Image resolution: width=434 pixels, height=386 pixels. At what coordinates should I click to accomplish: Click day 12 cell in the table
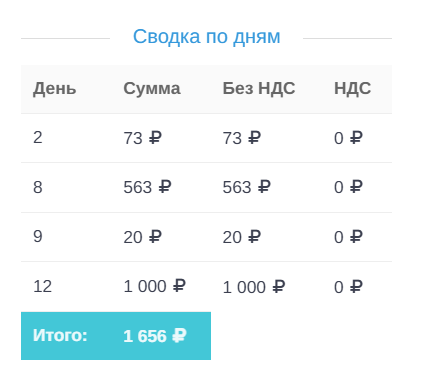[x=42, y=286]
